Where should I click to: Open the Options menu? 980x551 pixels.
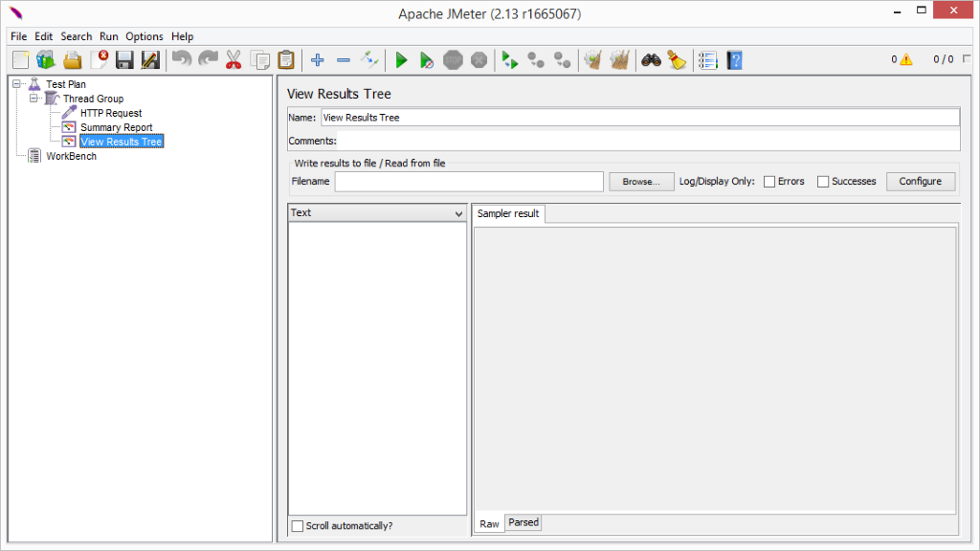[145, 36]
